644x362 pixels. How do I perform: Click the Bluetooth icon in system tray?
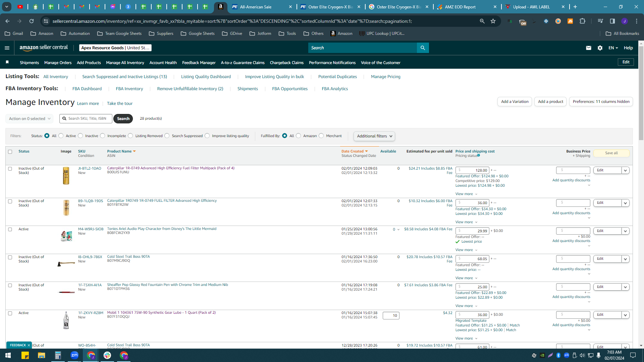click(558, 355)
